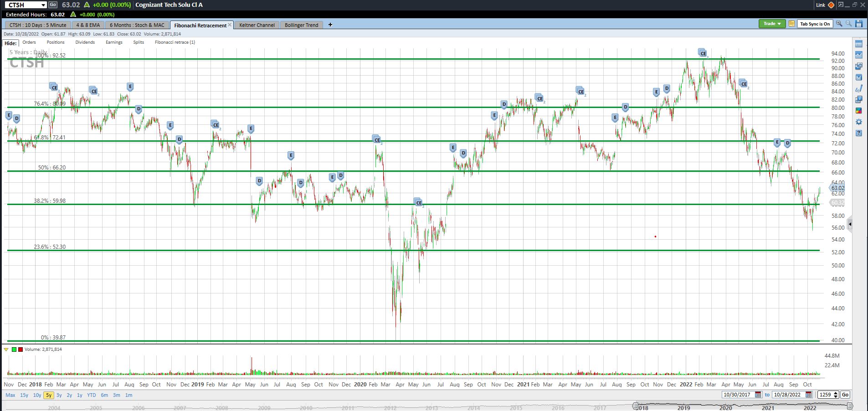Toggle Positions visibility in Hide bar
This screenshot has height=411, width=868.
[x=56, y=42]
